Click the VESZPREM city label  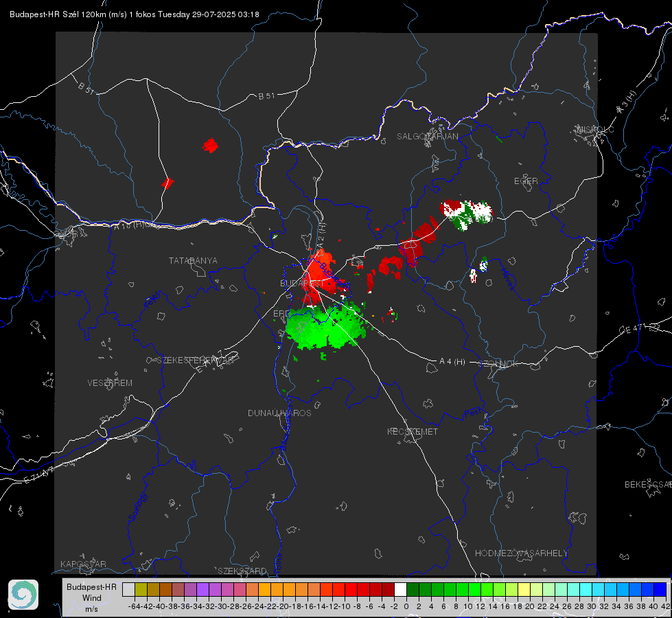110,383
